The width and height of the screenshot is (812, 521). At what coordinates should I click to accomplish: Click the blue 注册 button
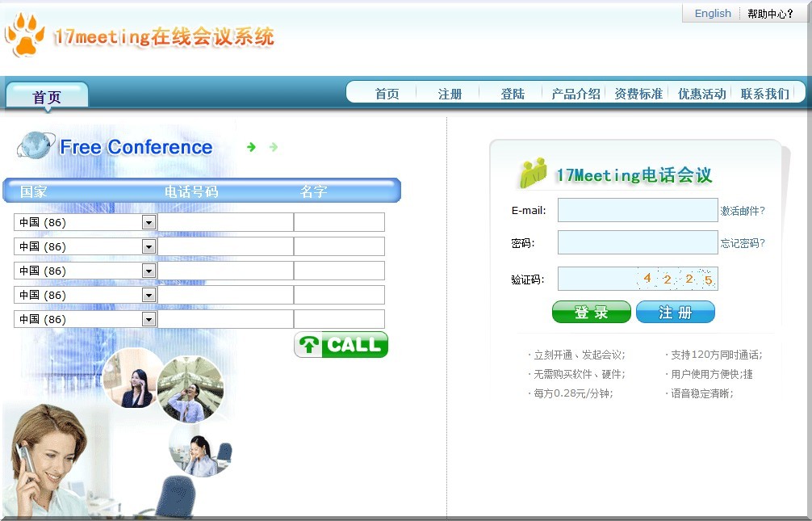click(x=676, y=313)
